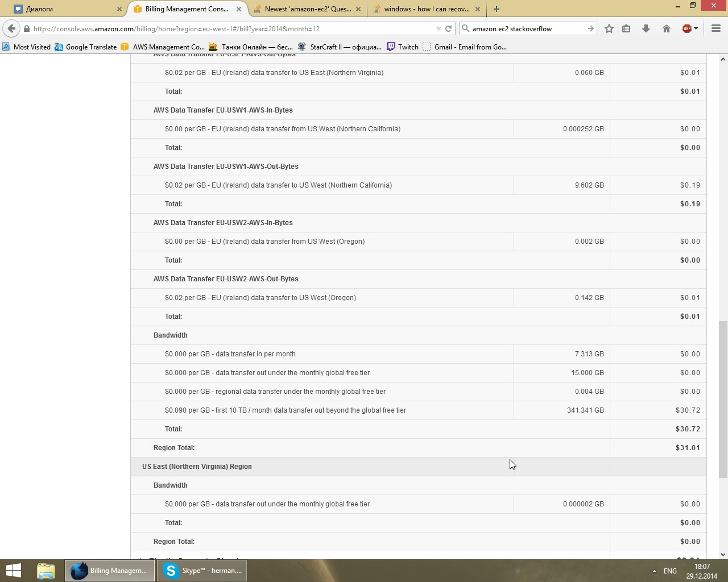The image size is (728, 582).
Task: Click the page vertical scrollbar thumb
Action: pos(723,399)
